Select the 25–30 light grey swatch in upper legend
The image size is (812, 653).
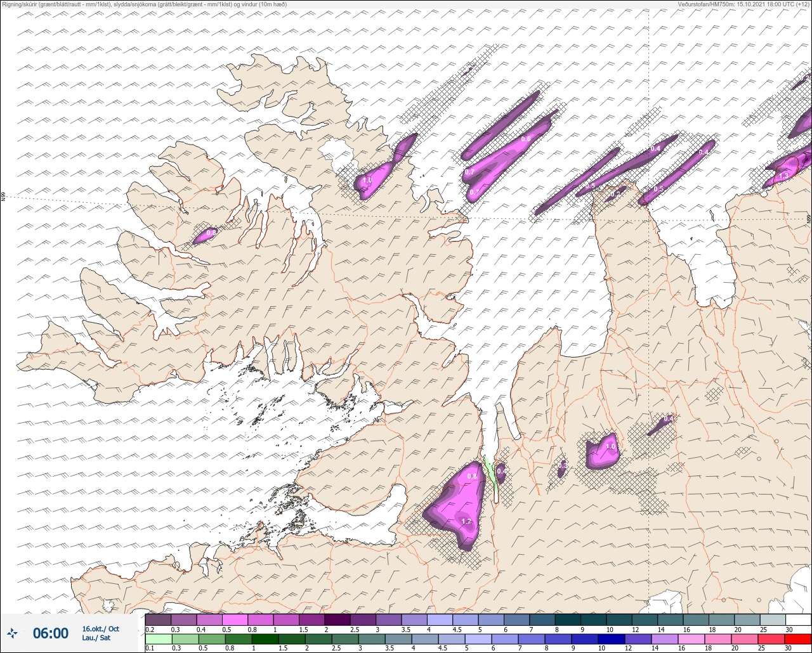[773, 619]
